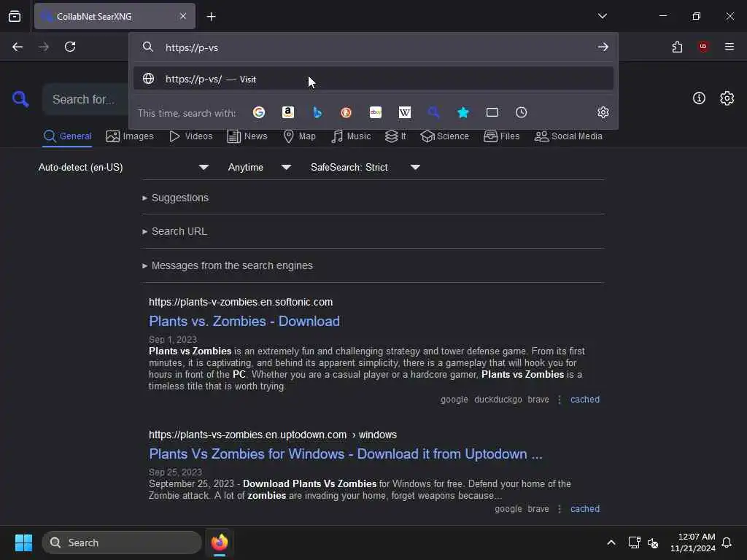
Task: Switch to the Social Media category tab
Action: (x=568, y=136)
